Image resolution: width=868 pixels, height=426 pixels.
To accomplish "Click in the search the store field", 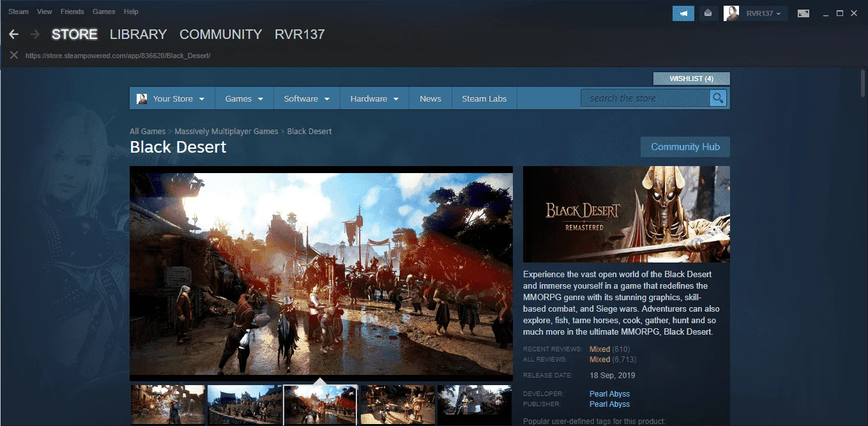I will tap(645, 98).
